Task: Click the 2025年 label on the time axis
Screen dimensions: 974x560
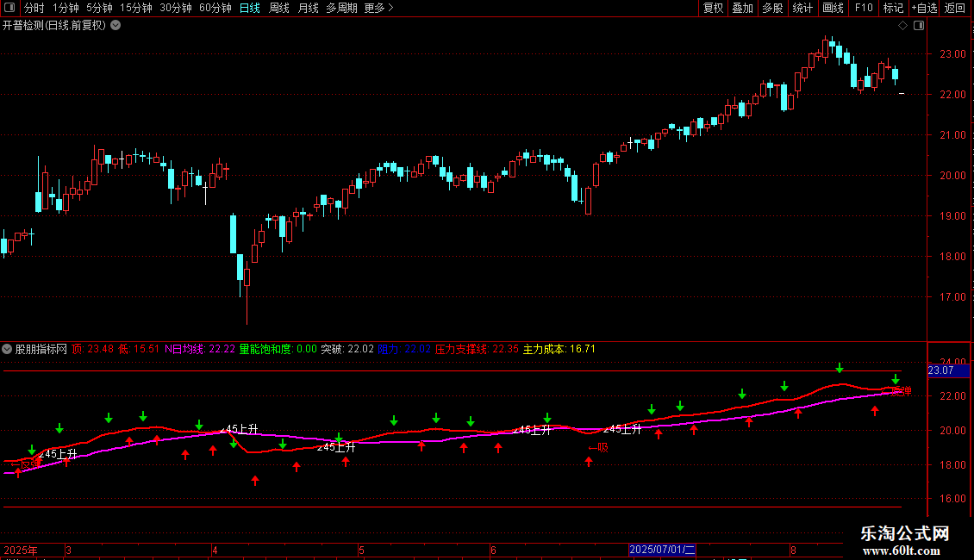Action: point(21,550)
